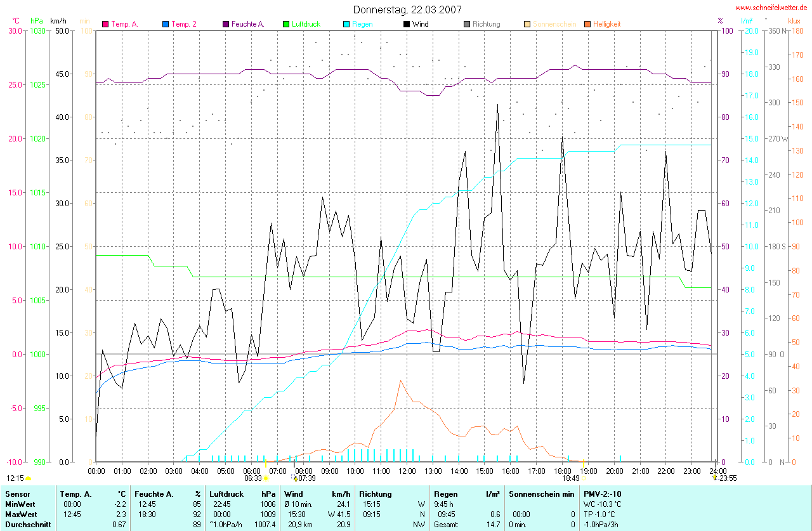
Task: Click the beige Sonnenschein legend swatch
Action: pos(527,24)
